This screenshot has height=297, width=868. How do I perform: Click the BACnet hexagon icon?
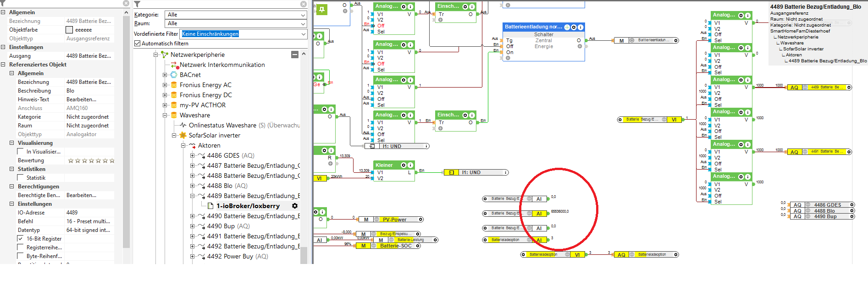tap(174, 75)
